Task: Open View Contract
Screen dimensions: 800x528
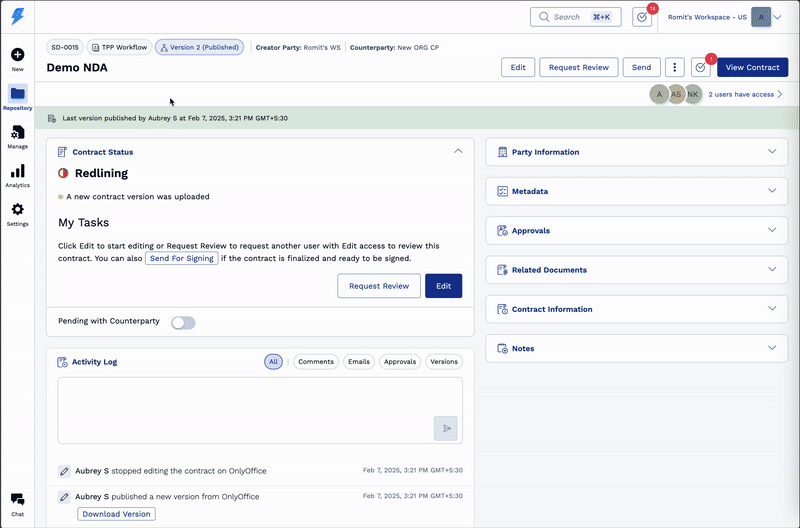Action: coord(753,67)
